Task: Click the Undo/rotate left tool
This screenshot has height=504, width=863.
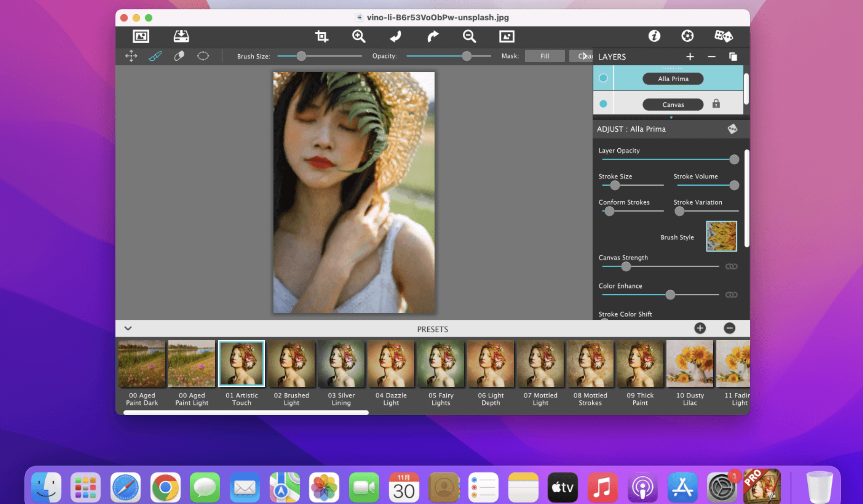Action: pos(395,36)
